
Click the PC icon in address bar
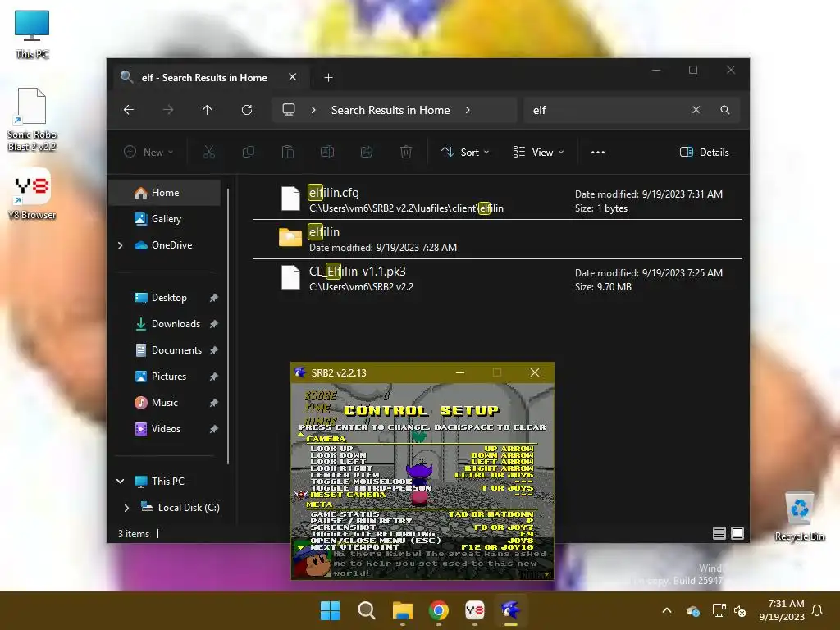coord(289,110)
